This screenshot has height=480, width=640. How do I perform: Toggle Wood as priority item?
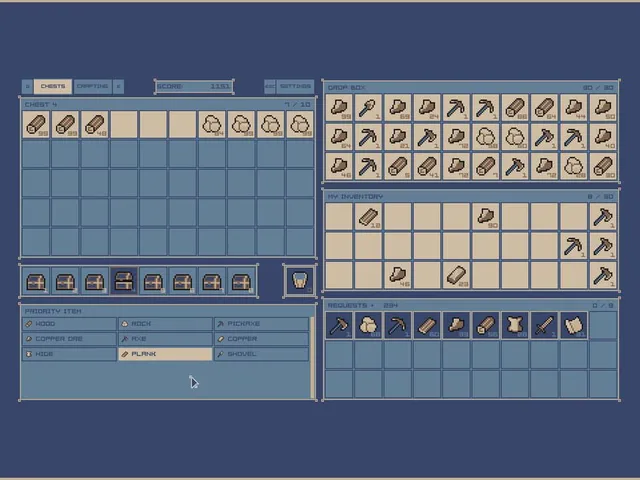coord(69,324)
